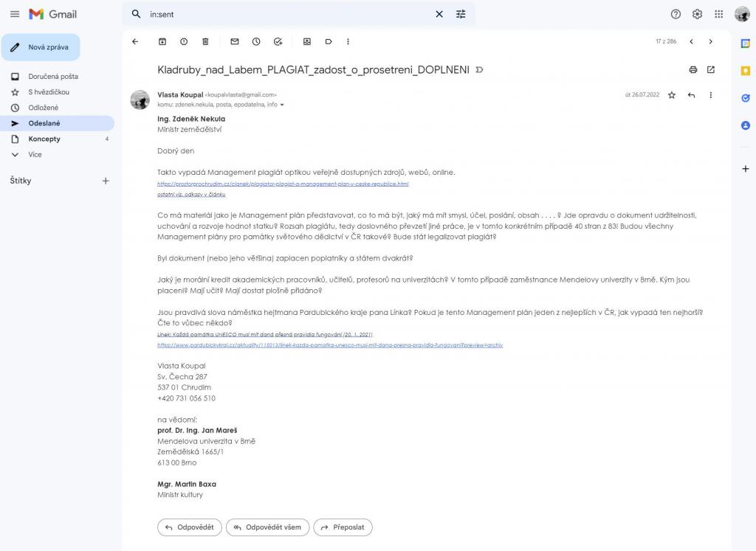
Task: Open the Koncepty folder
Action: click(x=44, y=139)
